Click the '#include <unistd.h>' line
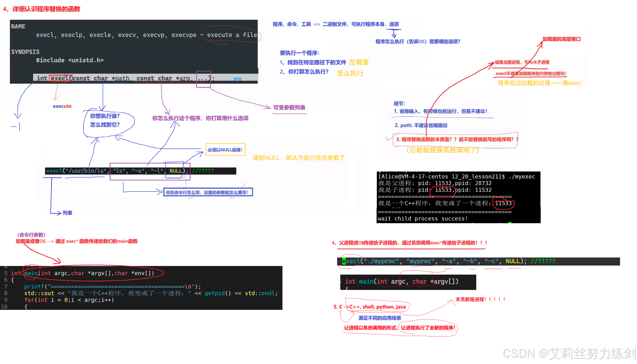The width and height of the screenshot is (637, 364). click(70, 60)
